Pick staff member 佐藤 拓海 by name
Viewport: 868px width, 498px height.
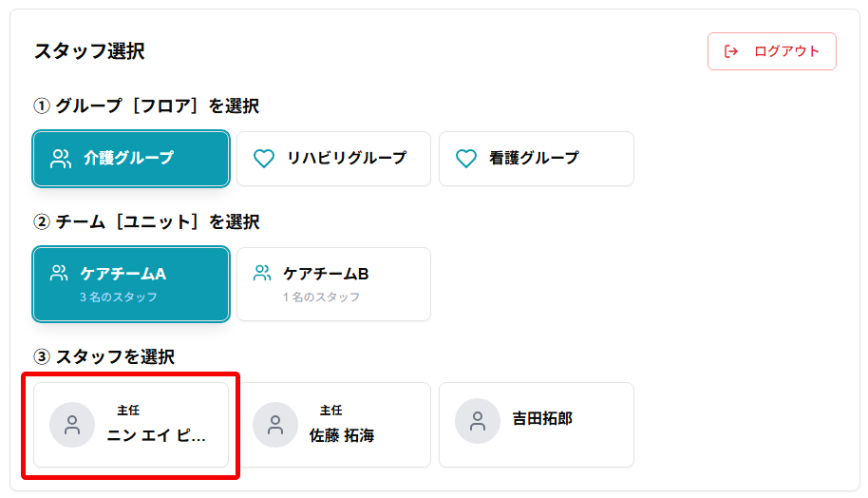[342, 436]
